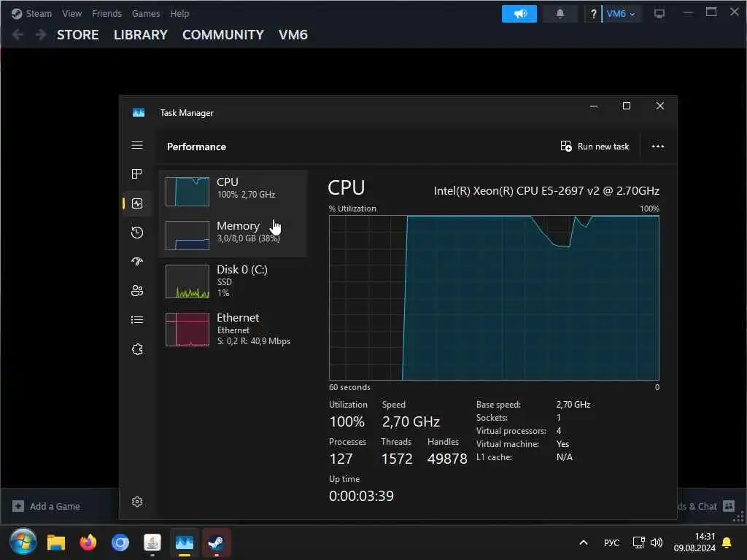Select the CPU performance entry

pyautogui.click(x=233, y=192)
